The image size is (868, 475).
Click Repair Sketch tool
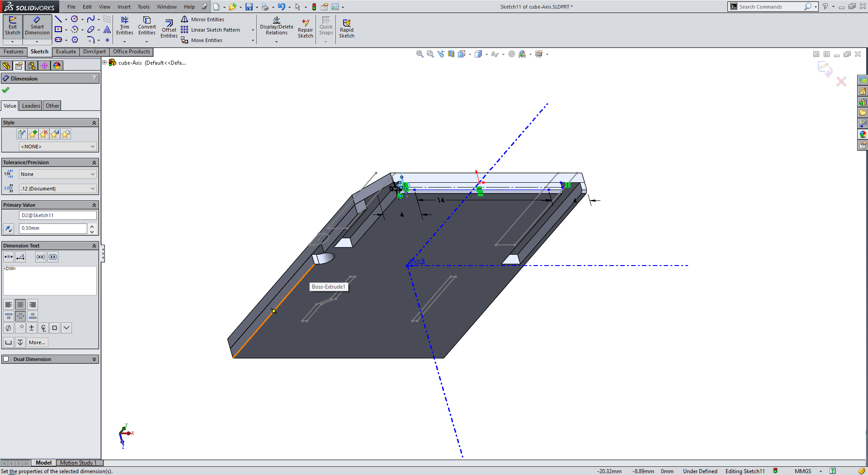[306, 29]
